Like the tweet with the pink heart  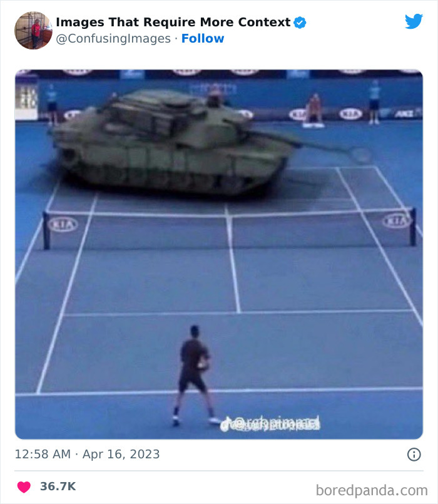coord(24,486)
